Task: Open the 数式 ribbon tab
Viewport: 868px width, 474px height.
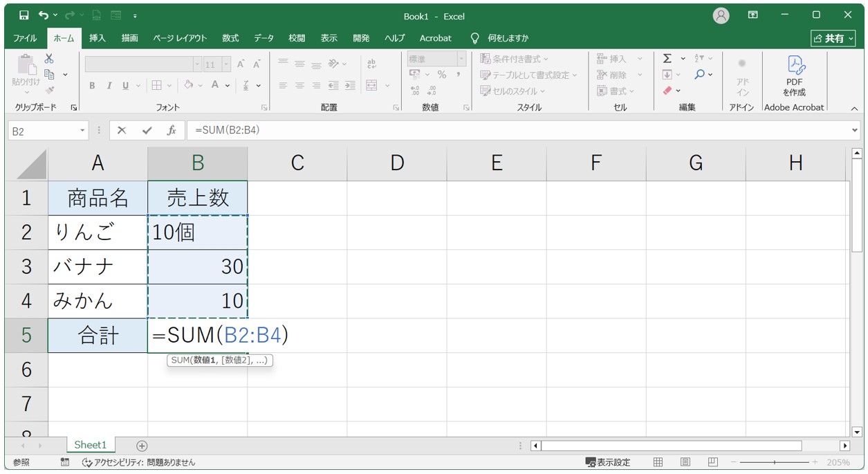Action: [230, 38]
